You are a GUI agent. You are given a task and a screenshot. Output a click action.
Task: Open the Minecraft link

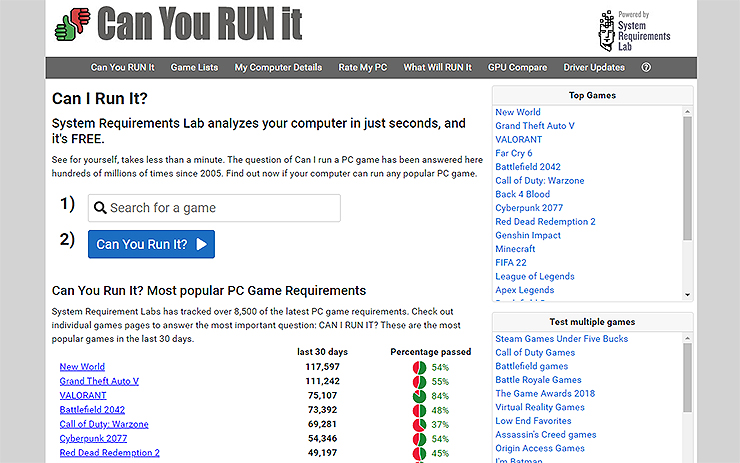coord(515,249)
